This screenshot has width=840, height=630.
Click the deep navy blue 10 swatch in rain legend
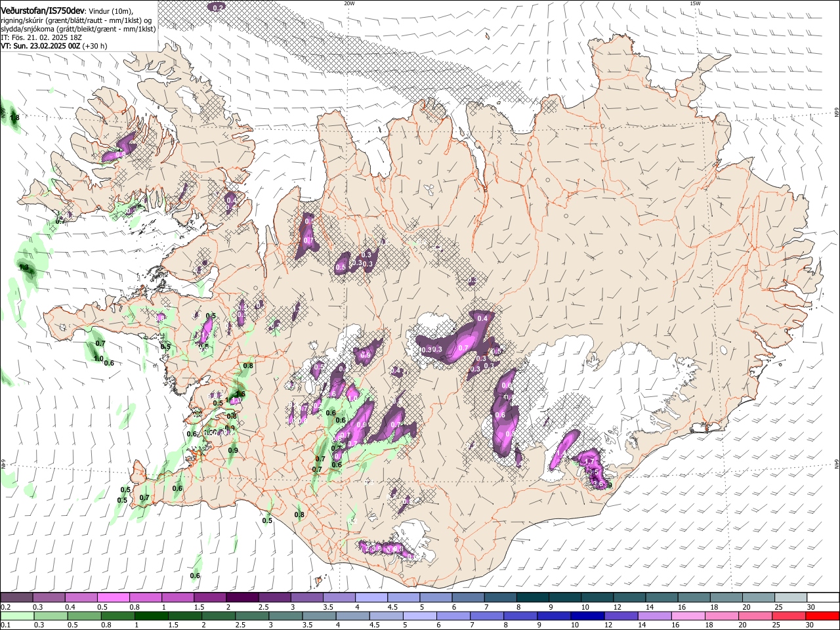point(586,616)
